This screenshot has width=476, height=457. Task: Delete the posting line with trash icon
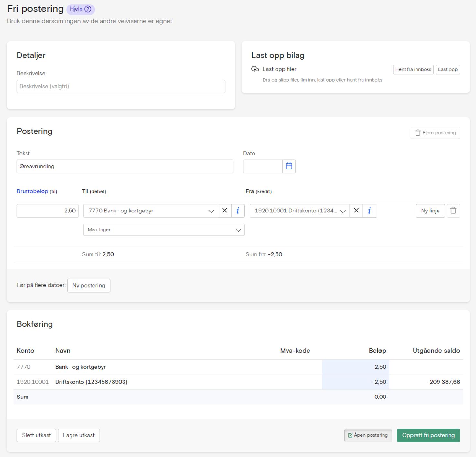[x=453, y=211]
